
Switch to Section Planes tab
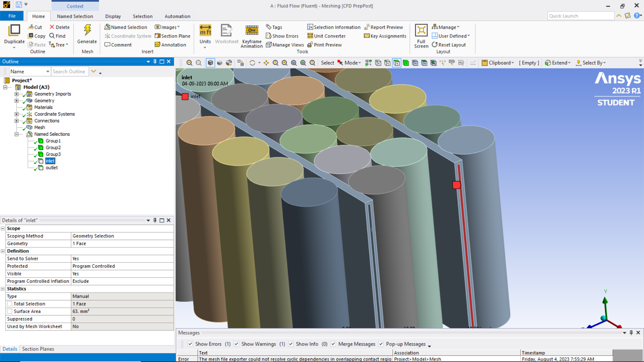[x=38, y=349]
